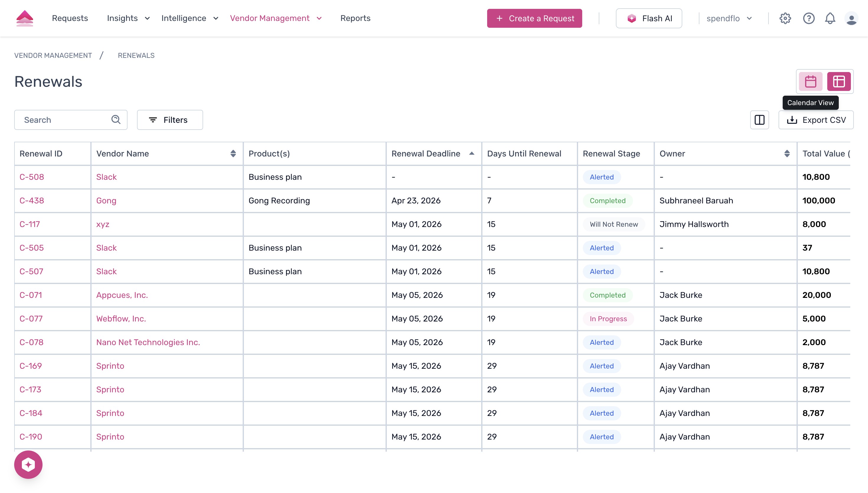Navigate to the Reports menu item
Viewport: 868px width, 493px height.
point(355,18)
